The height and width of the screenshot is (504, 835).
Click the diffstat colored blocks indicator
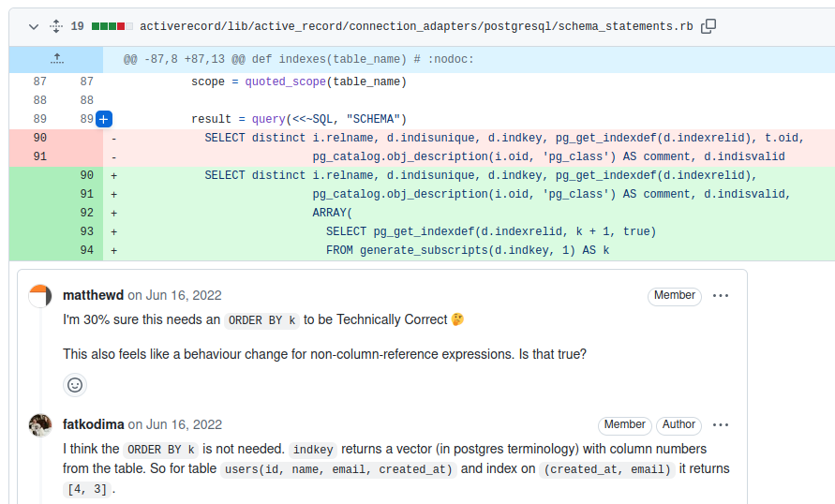(x=112, y=26)
